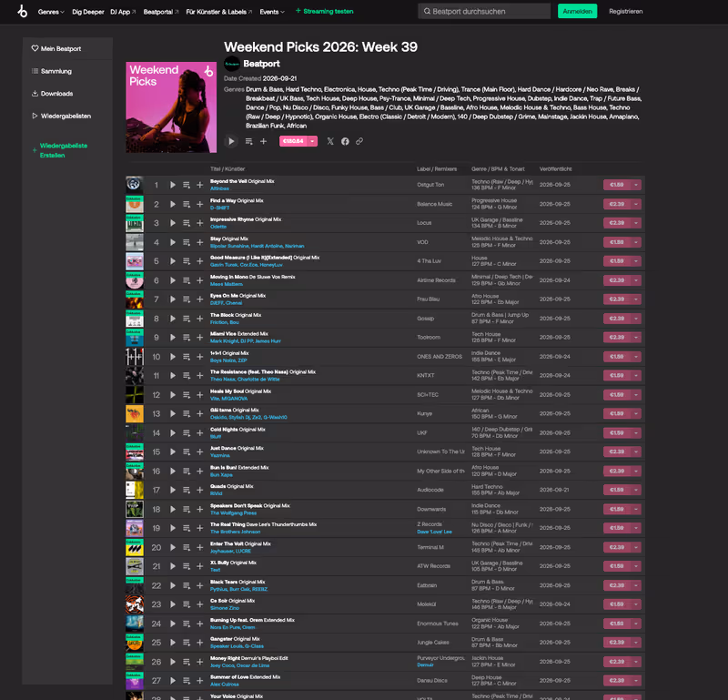The height and width of the screenshot is (700, 728).
Task: Add Impressive Rhyme to a playlist
Action: 199,223
